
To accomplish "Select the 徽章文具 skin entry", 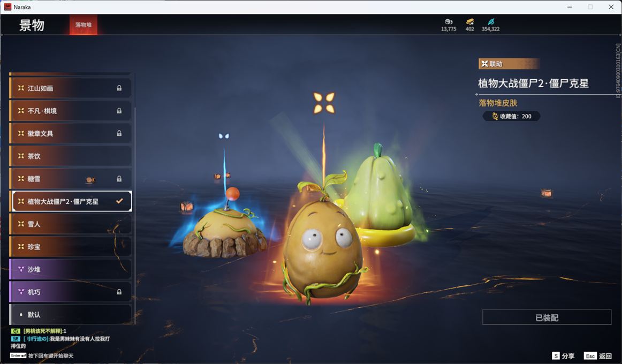I will click(x=71, y=133).
